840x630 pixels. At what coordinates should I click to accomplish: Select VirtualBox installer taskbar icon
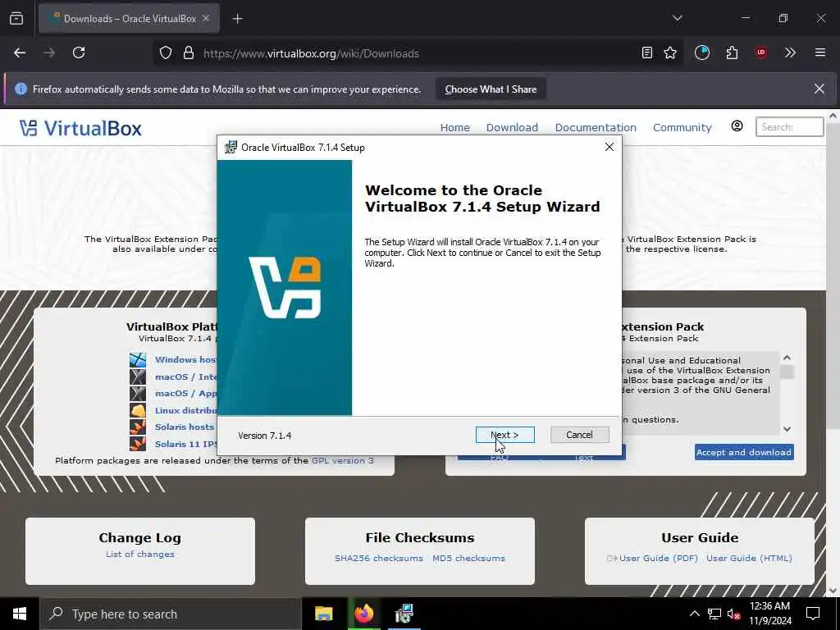tap(404, 614)
